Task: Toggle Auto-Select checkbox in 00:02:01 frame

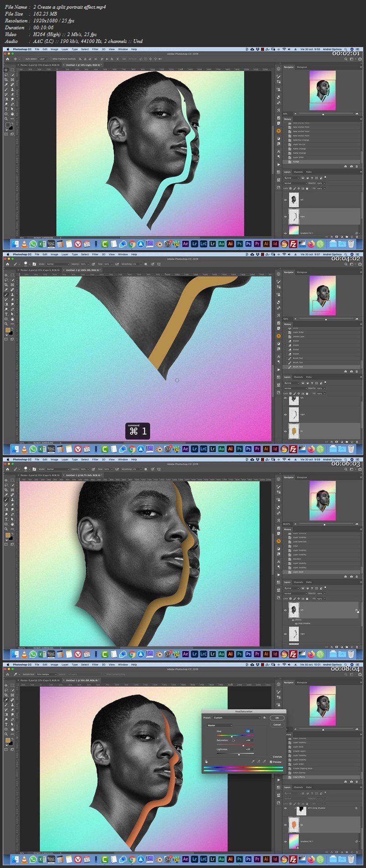Action: [x=23, y=59]
